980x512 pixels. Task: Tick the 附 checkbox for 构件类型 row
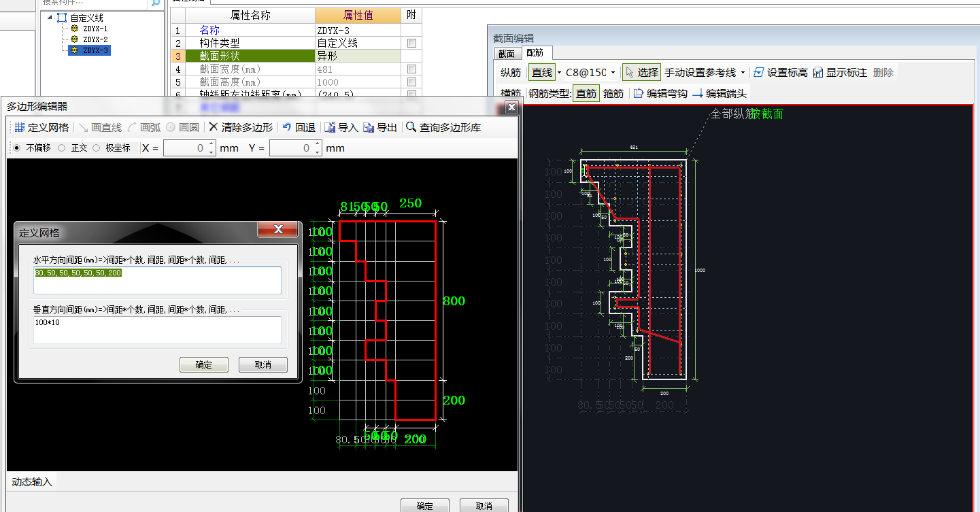(411, 43)
